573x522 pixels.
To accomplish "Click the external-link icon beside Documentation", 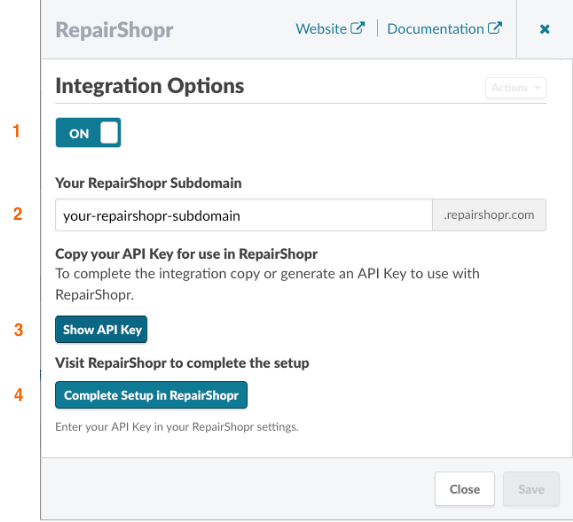I will pyautogui.click(x=495, y=28).
